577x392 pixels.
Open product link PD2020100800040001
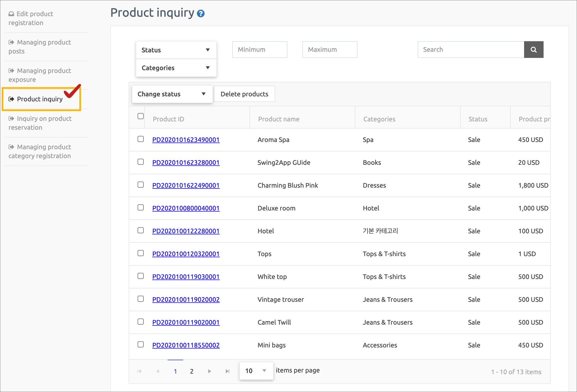tap(186, 208)
